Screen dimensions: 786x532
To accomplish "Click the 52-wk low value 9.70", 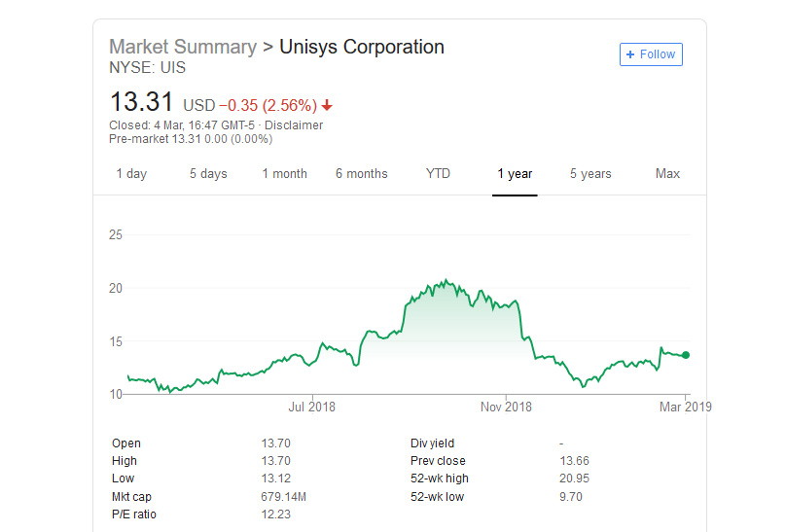I will pyautogui.click(x=571, y=497).
